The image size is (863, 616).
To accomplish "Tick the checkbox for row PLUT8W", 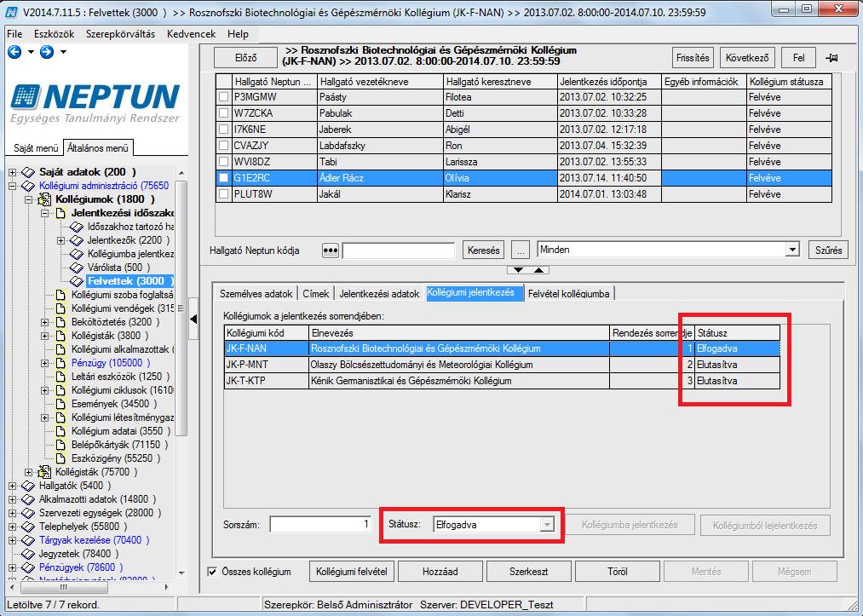I will coord(223,193).
